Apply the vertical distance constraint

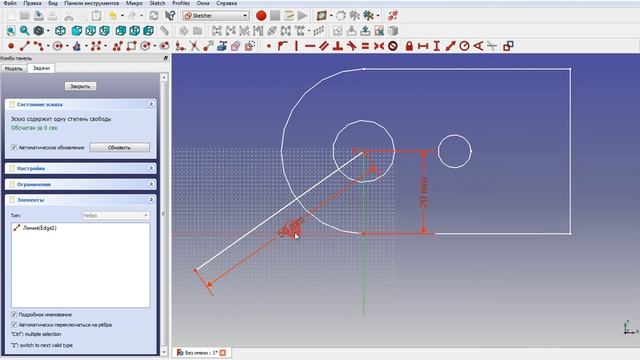click(x=437, y=46)
